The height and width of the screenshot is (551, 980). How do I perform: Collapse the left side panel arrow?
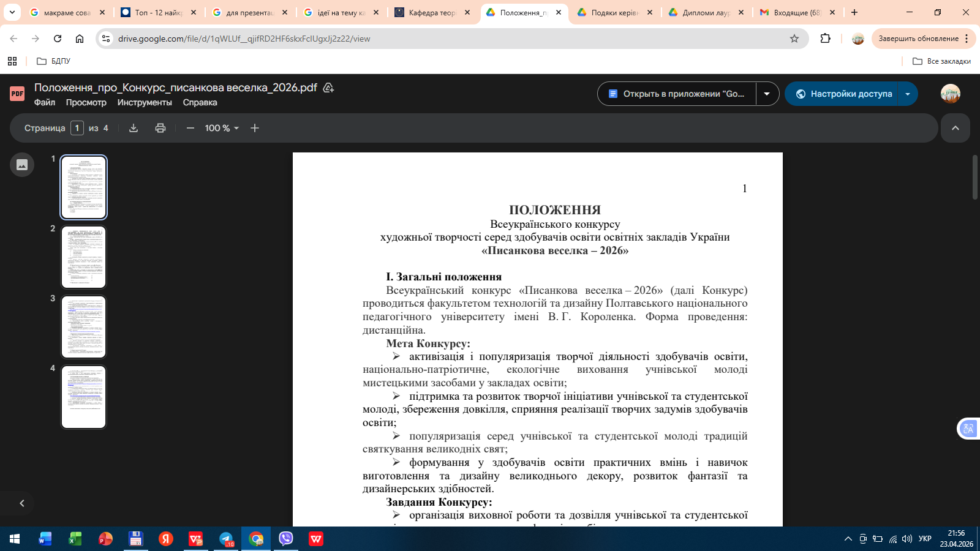pos(22,503)
